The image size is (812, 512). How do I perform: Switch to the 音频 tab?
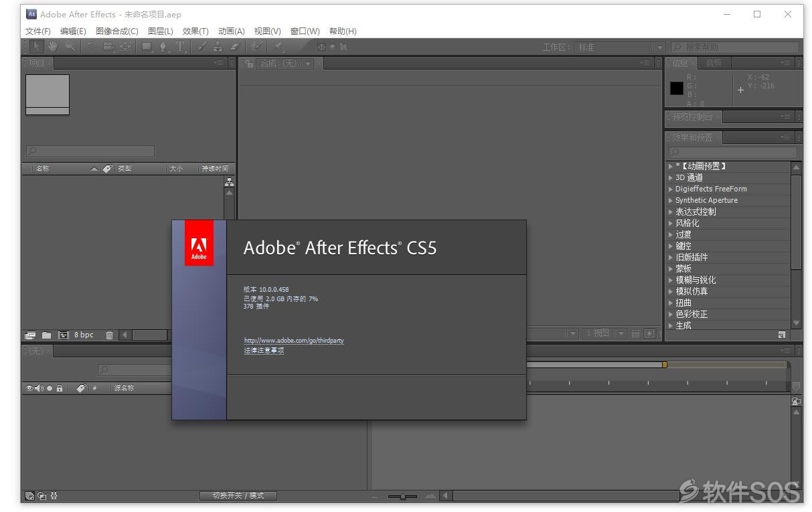(x=714, y=63)
